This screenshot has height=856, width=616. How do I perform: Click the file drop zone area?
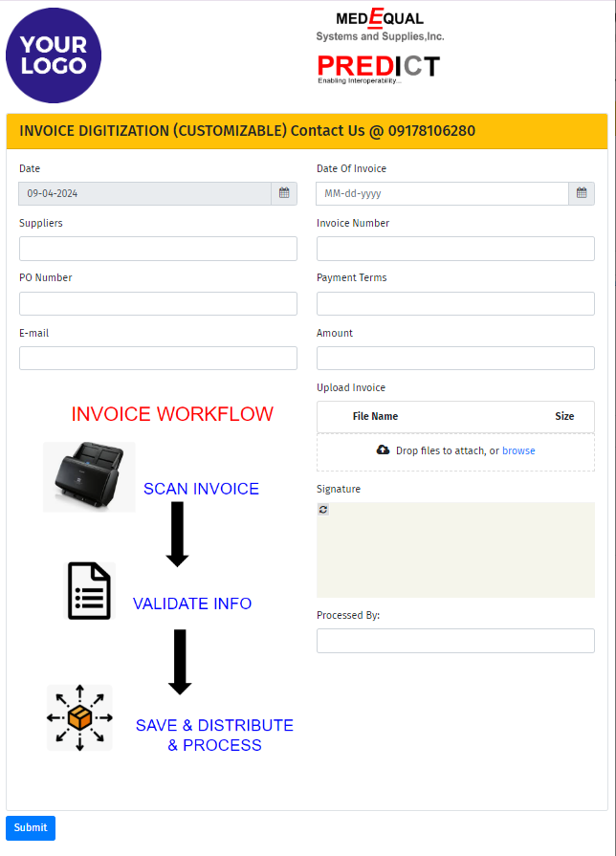(x=455, y=452)
